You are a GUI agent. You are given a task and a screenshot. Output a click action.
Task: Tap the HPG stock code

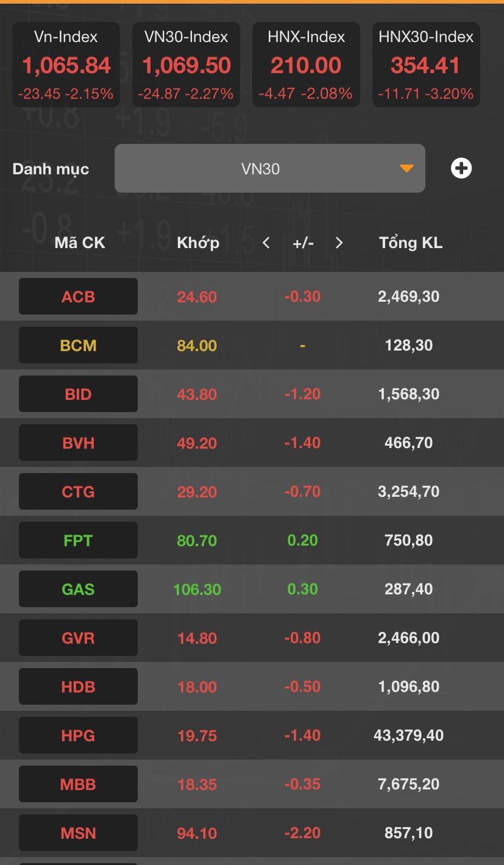click(78, 736)
